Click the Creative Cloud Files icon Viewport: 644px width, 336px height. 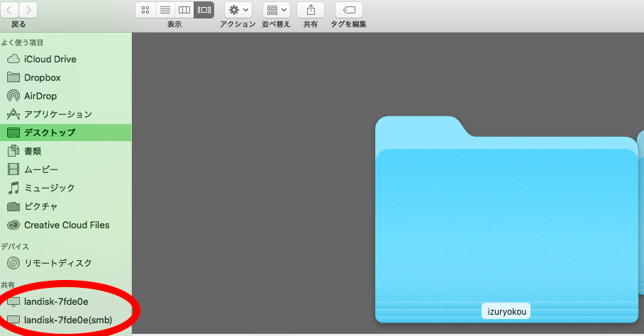tap(13, 225)
